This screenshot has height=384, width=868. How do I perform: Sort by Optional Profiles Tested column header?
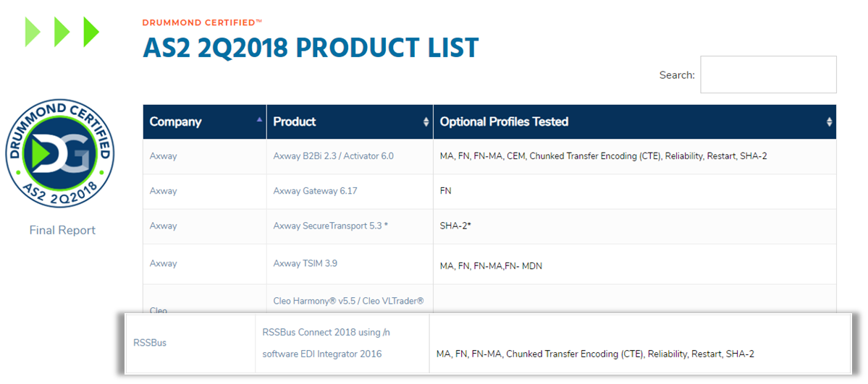635,121
